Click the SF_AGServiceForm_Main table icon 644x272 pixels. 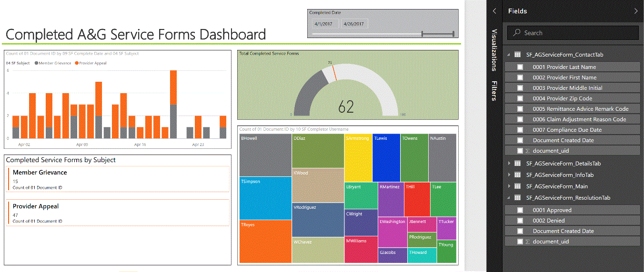pyautogui.click(x=517, y=186)
